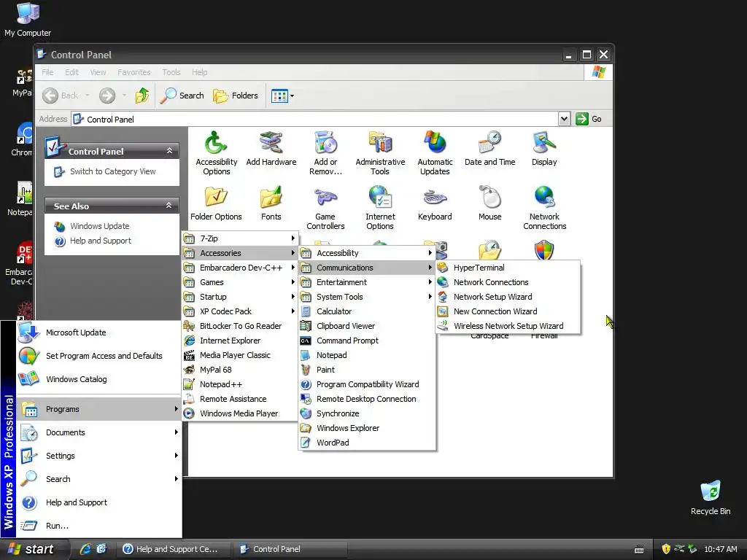This screenshot has width=747, height=560.
Task: Expand the Games submenu
Action: click(239, 282)
